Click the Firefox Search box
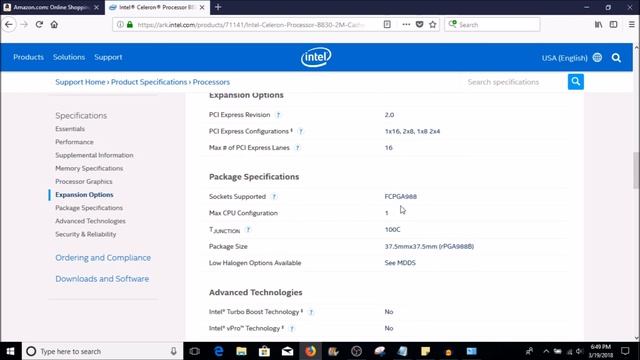 [492, 24]
